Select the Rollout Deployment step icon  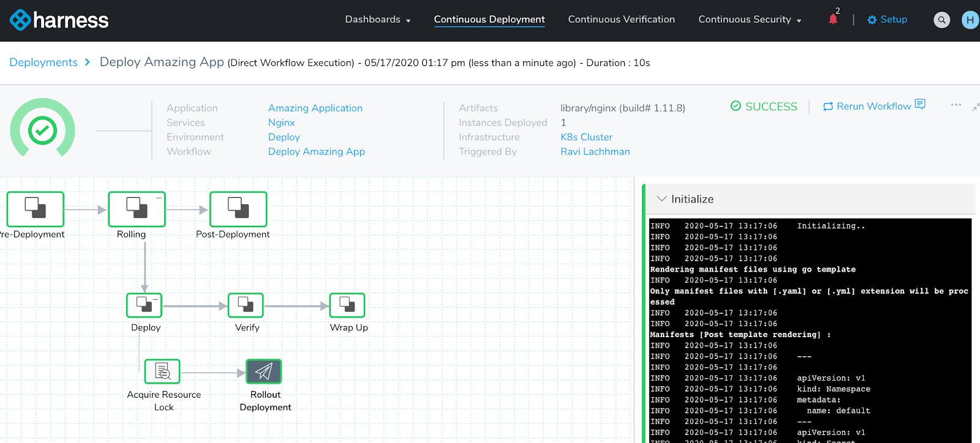click(x=263, y=371)
